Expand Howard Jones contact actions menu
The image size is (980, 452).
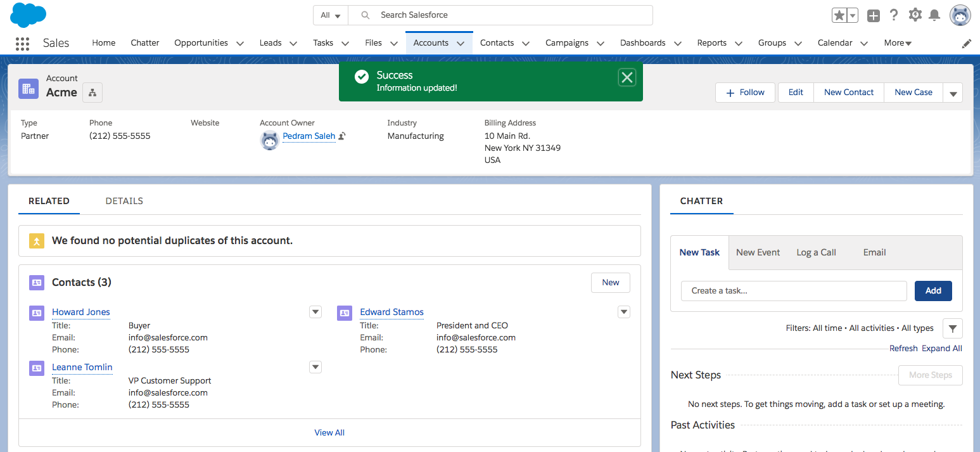pyautogui.click(x=315, y=312)
